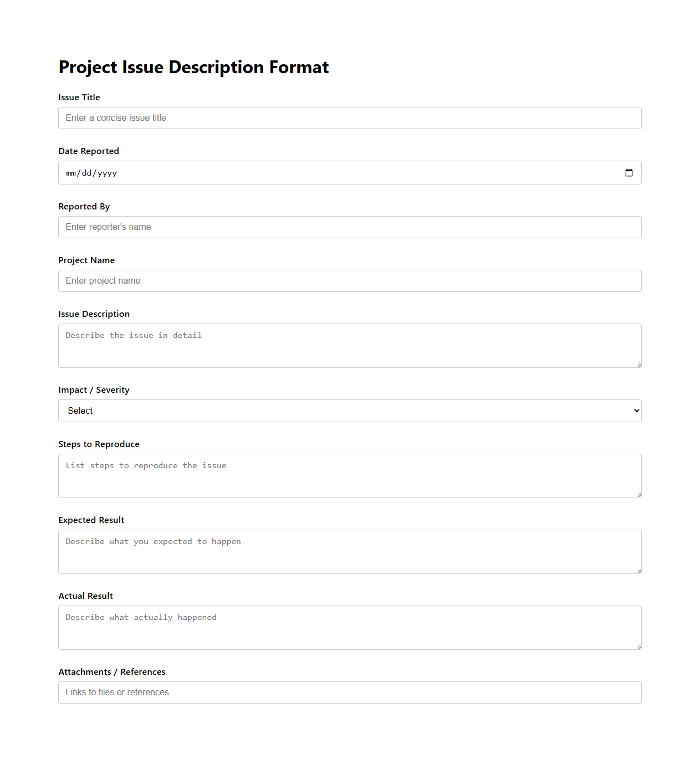Click the mm portion of the date input
700x759 pixels.
coord(70,172)
